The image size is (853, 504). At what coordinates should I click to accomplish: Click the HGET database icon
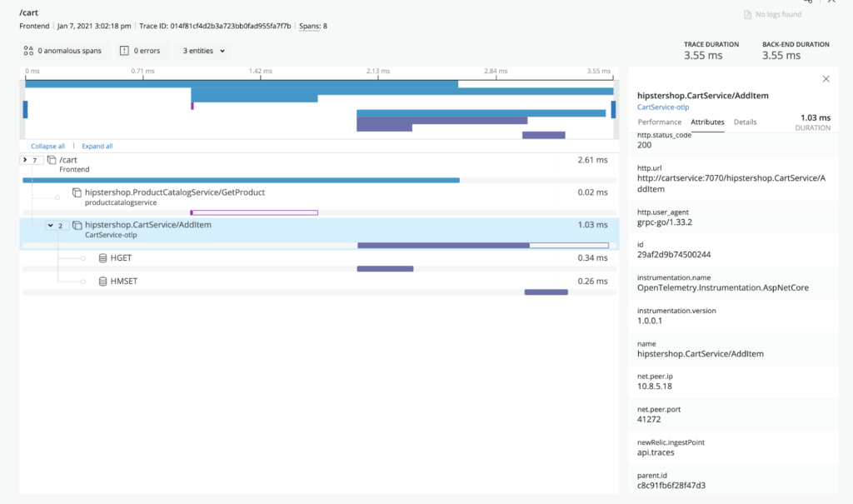[102, 258]
